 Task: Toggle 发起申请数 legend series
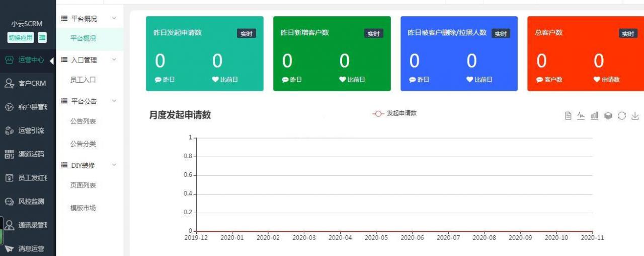pyautogui.click(x=395, y=113)
